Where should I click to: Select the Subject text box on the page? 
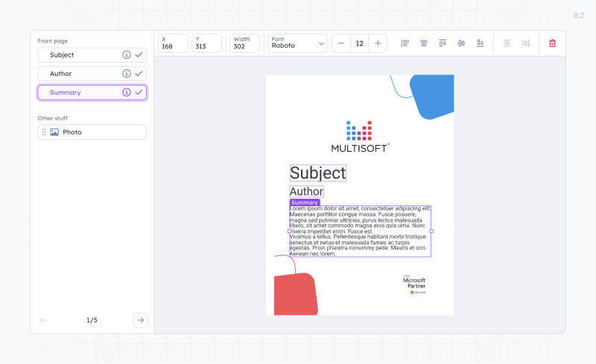[318, 173]
